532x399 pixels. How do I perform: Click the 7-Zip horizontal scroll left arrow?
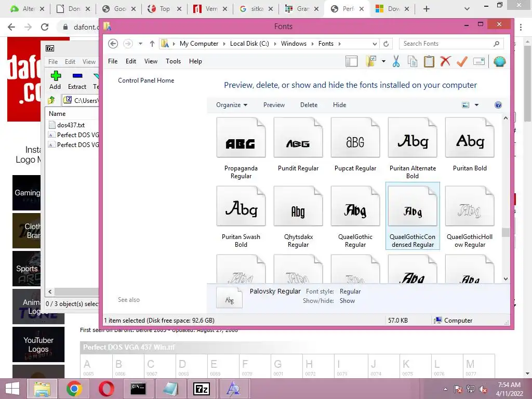[50, 291]
